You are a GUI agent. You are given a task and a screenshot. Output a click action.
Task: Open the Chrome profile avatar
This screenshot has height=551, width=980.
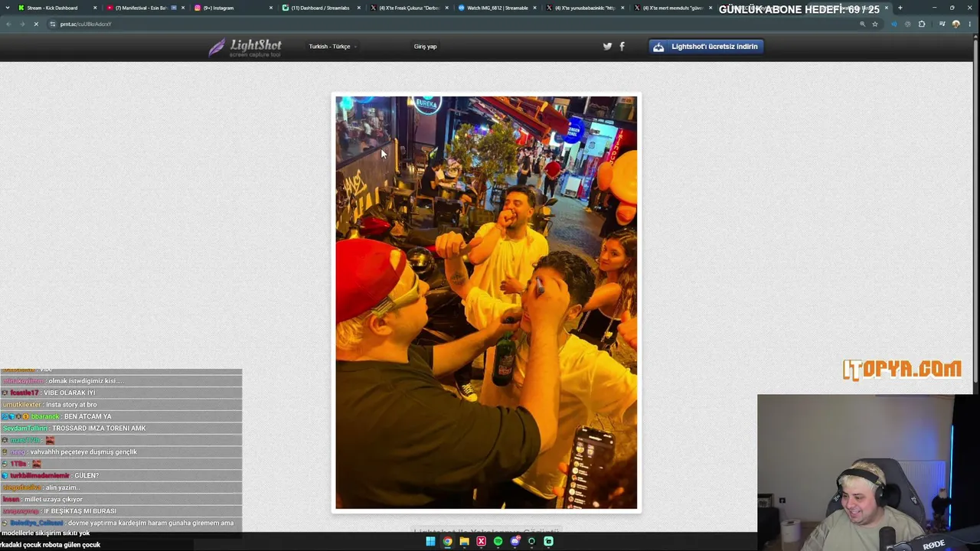[x=955, y=24]
